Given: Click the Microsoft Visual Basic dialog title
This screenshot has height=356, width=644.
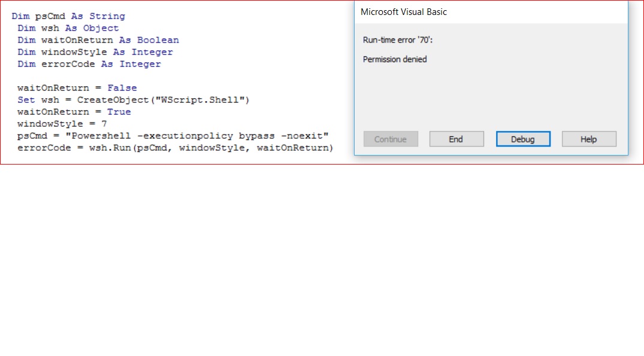Looking at the screenshot, I should click(x=404, y=12).
